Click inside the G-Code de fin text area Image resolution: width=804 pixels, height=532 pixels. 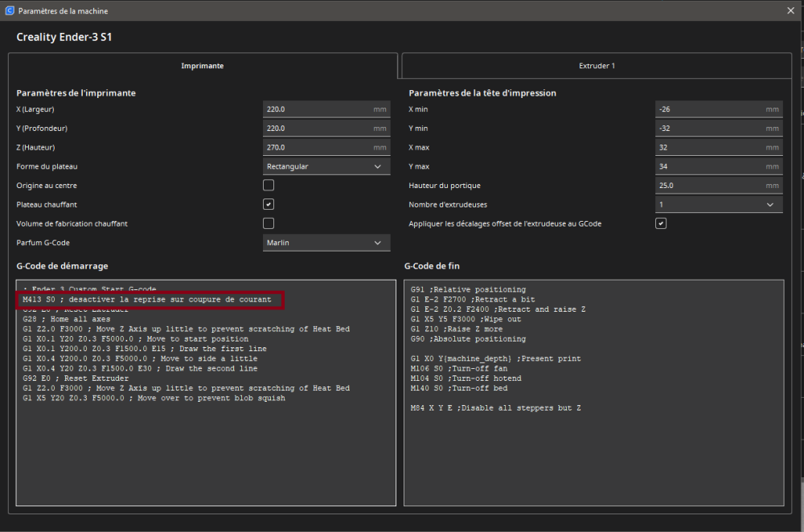click(x=593, y=450)
